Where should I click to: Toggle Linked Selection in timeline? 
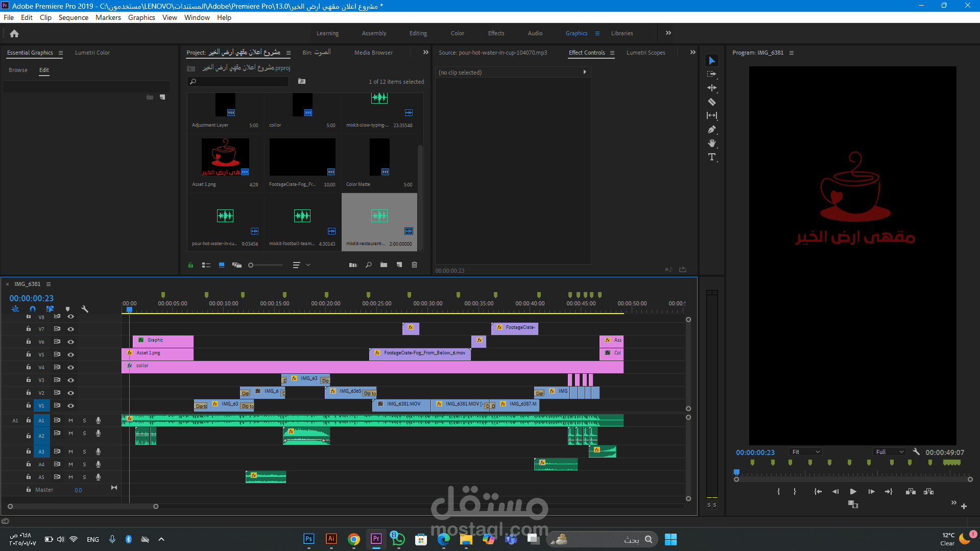tap(50, 309)
